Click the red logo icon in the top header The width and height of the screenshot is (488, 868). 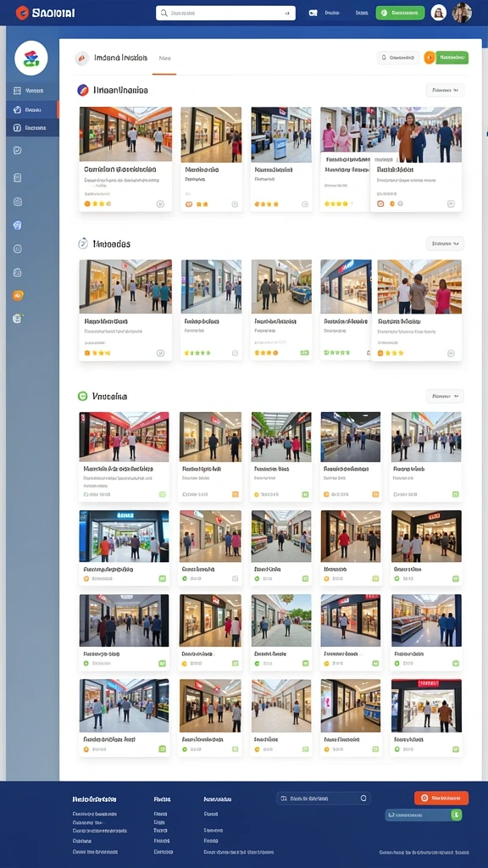22,13
